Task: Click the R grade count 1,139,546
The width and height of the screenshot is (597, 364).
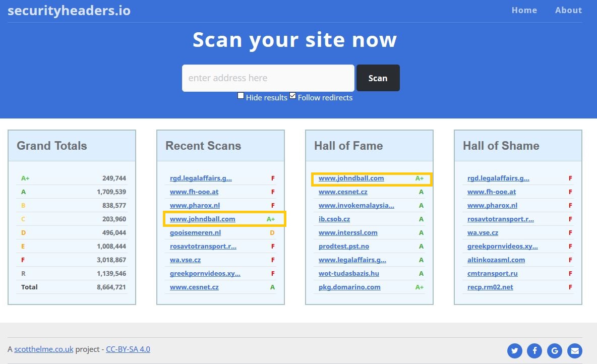Action: pyautogui.click(x=111, y=274)
